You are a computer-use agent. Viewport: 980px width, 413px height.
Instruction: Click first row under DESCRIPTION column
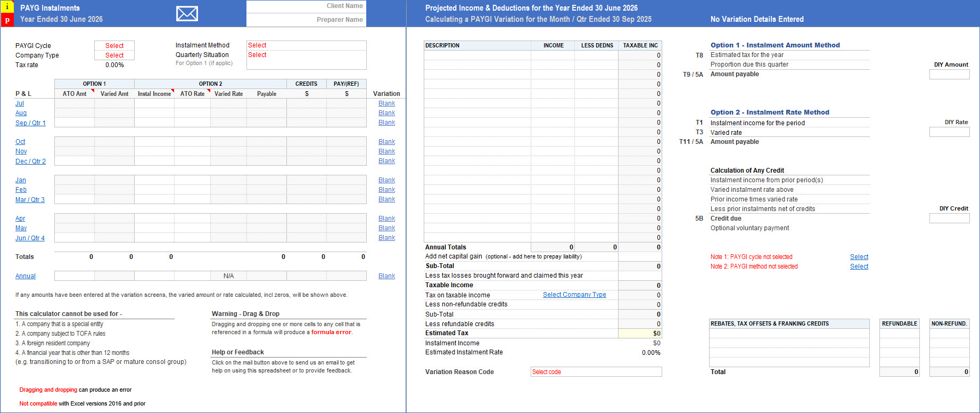[477, 55]
